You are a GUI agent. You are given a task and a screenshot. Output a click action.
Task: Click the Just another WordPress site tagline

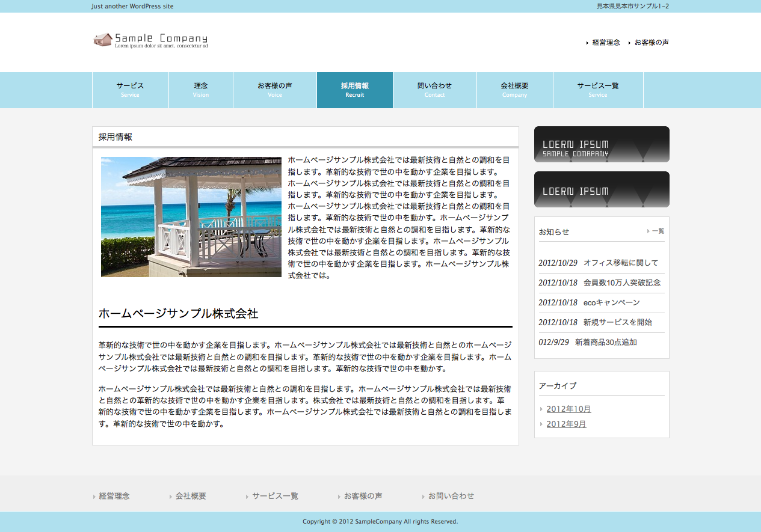click(x=132, y=6)
